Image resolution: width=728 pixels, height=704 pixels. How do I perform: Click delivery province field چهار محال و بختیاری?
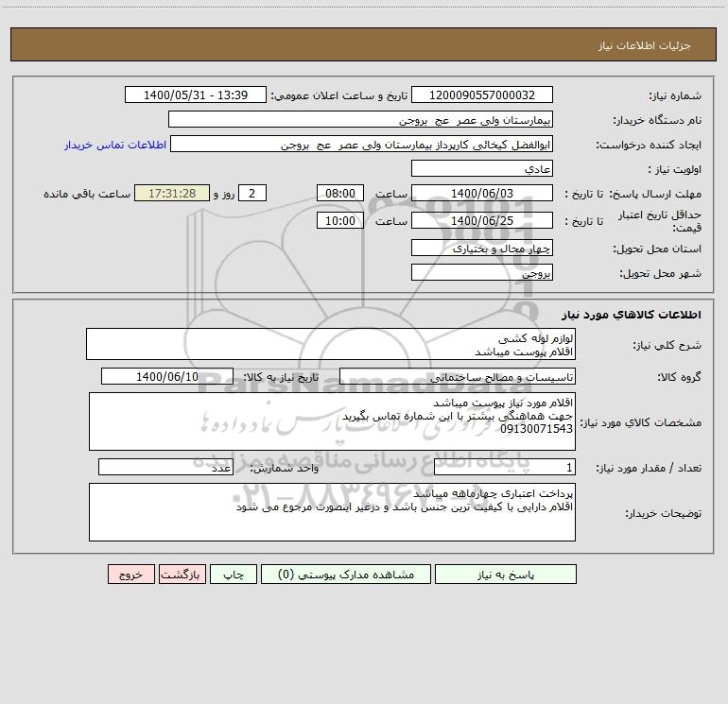[482, 248]
